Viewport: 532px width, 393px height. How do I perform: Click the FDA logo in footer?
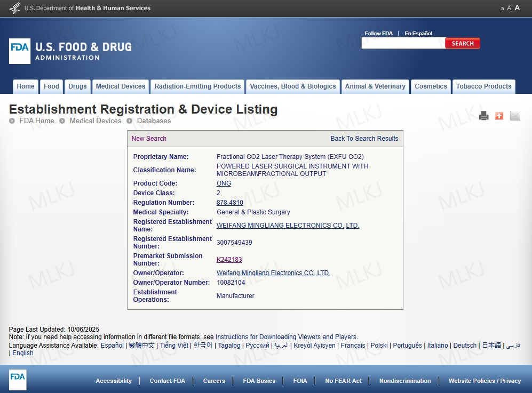(18, 380)
